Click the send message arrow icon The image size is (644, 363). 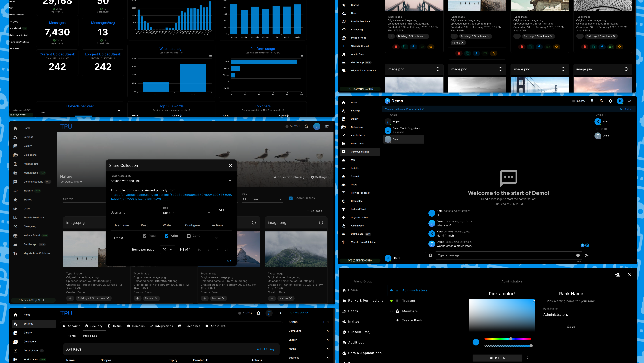pyautogui.click(x=587, y=255)
